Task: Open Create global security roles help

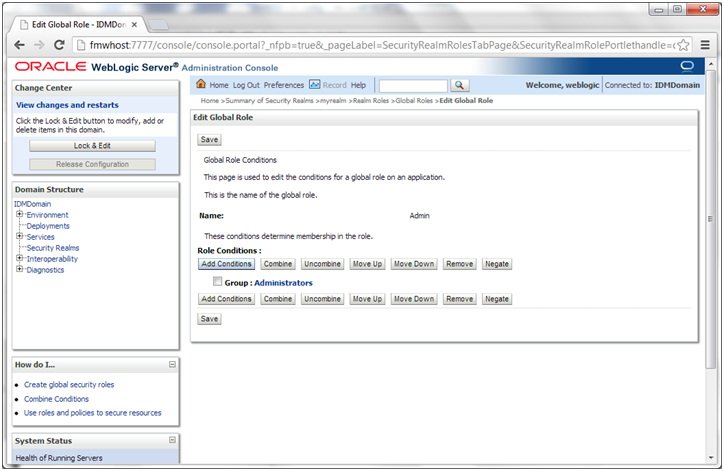Action: click(69, 385)
